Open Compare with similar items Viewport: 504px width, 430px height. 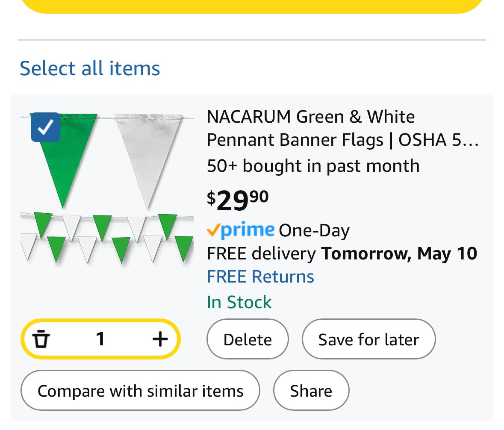140,391
